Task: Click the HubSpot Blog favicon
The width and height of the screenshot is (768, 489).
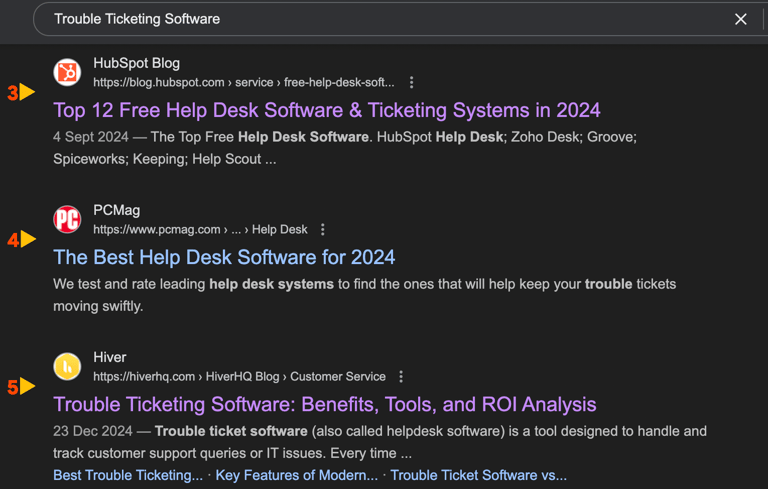Action: point(67,73)
